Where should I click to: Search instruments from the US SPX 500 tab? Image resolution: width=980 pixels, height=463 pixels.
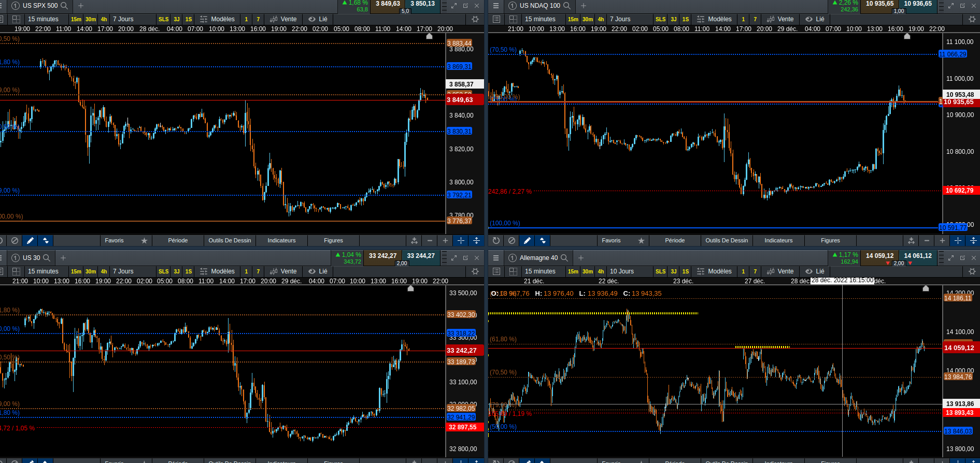coord(65,6)
